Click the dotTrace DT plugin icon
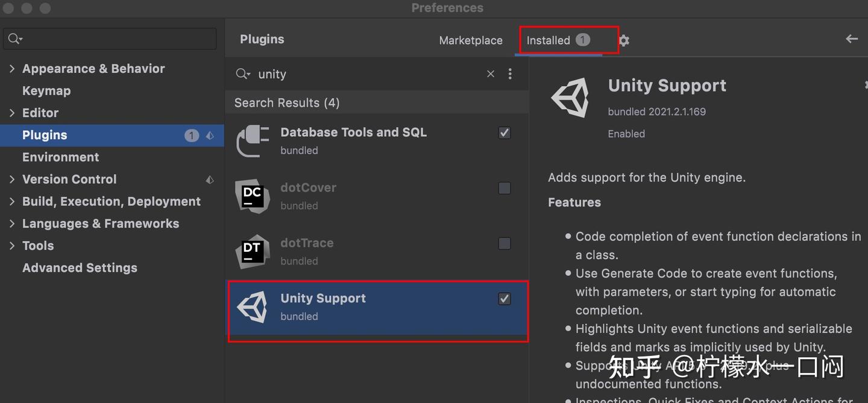 [253, 252]
